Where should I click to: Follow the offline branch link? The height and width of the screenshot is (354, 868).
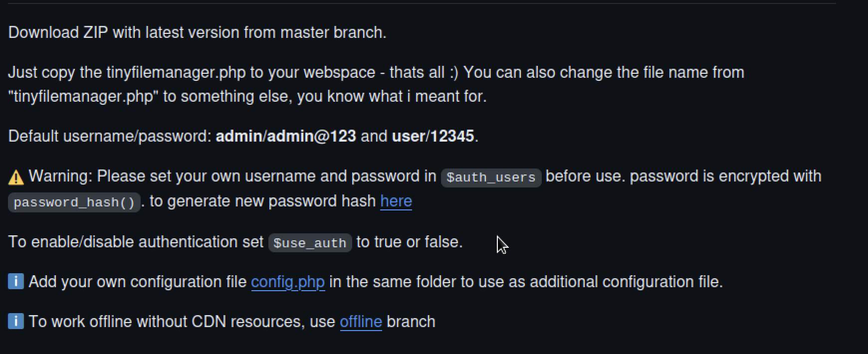pyautogui.click(x=361, y=322)
